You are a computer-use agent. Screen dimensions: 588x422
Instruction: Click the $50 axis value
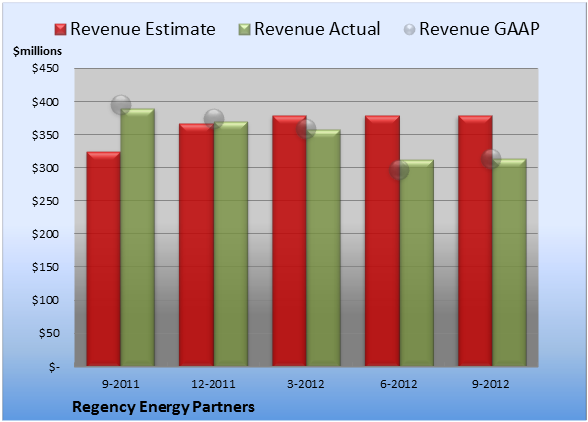pos(49,333)
